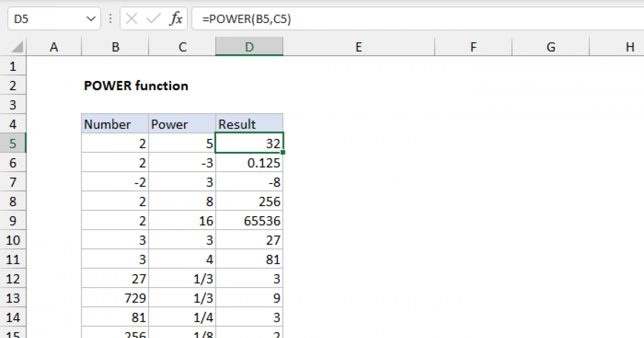Select column D header
The image size is (644, 338).
pos(249,47)
